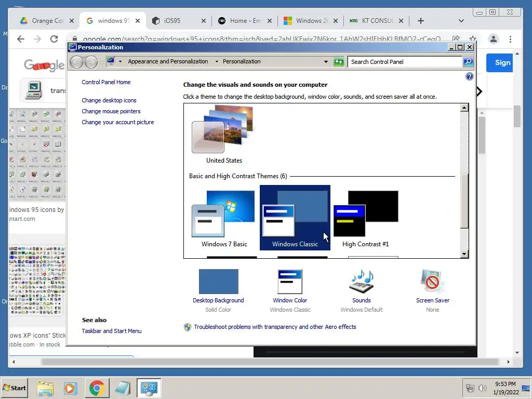Select the Windows Classic theme
Image resolution: width=532 pixels, height=399 pixels.
pos(295,218)
